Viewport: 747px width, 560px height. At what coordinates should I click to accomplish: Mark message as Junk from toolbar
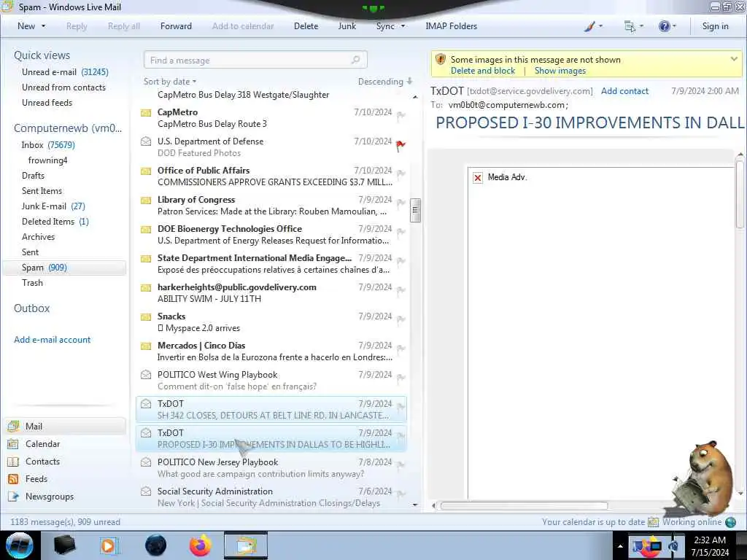(x=347, y=26)
